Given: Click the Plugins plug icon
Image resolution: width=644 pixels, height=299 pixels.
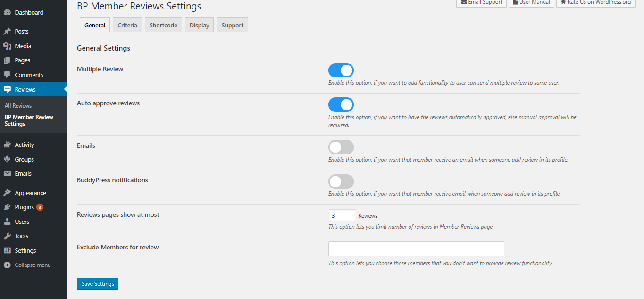Looking at the screenshot, I should [x=8, y=207].
